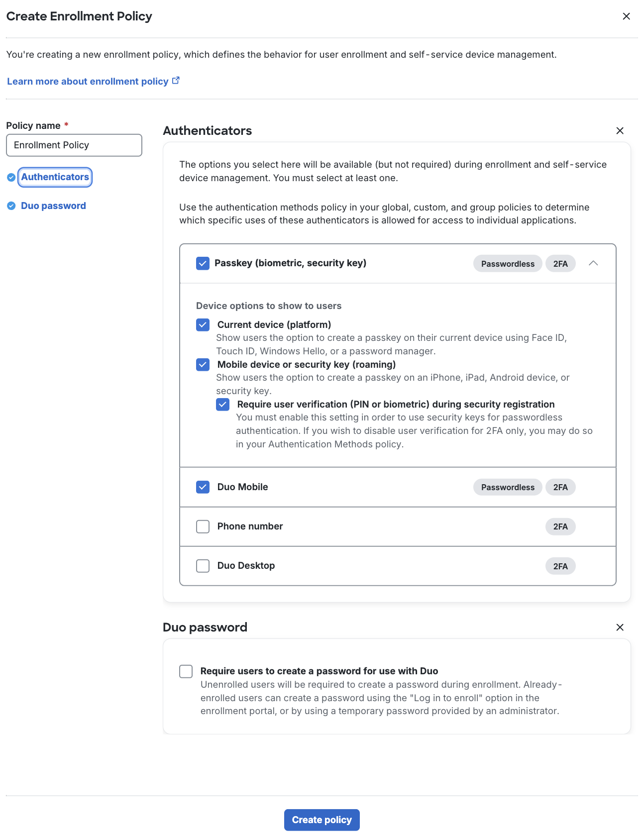
Task: Enable the Phone number authenticator checkbox
Action: coord(203,526)
